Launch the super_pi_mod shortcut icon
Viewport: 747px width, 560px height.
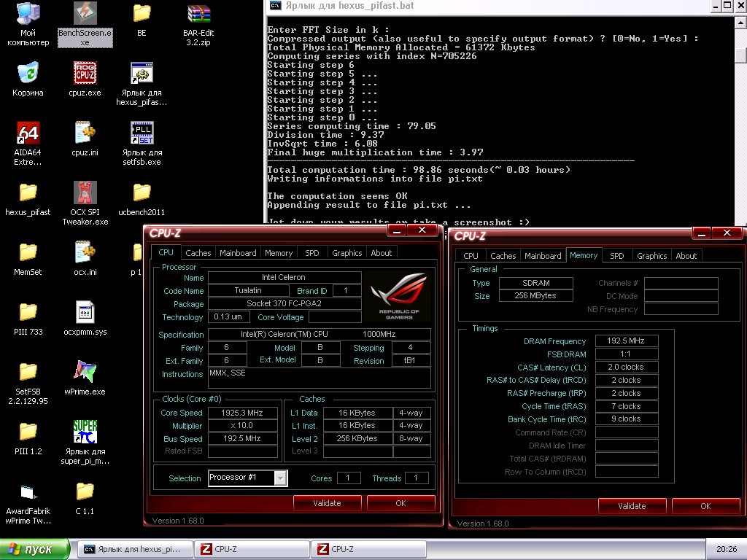click(x=85, y=443)
